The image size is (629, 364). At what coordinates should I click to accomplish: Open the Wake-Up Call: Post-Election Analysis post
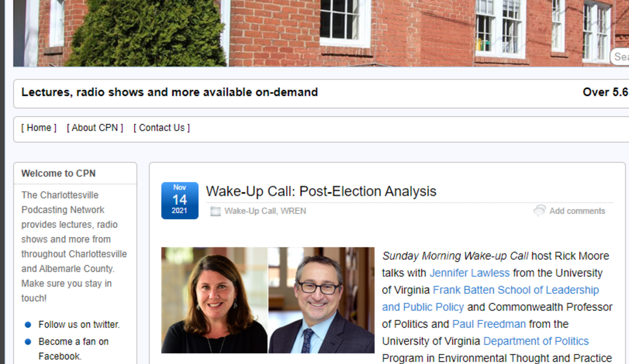[321, 191]
